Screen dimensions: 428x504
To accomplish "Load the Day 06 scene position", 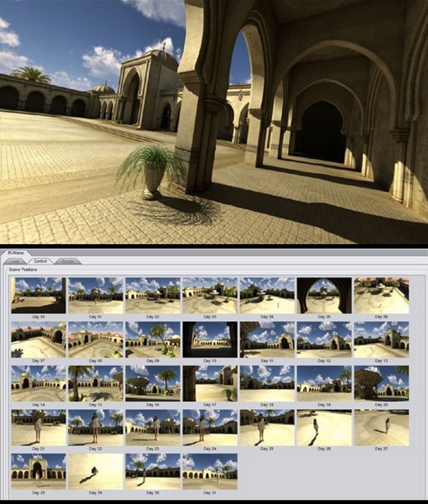I will 381,294.
